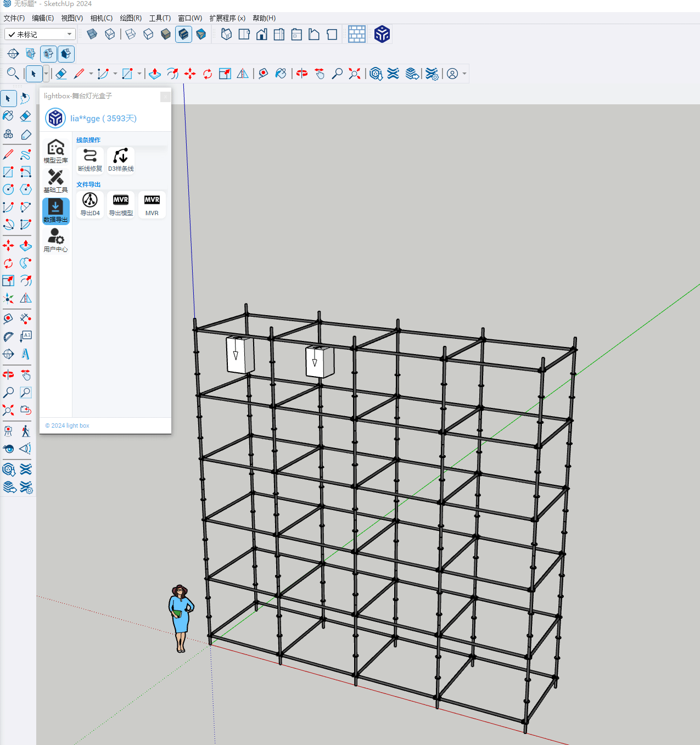Toggle Wireframe display style
Viewport: 700px width, 745px height.
pos(131,35)
